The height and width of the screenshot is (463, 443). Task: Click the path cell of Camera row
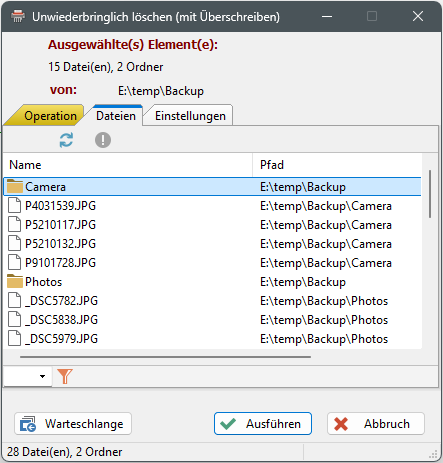[303, 187]
